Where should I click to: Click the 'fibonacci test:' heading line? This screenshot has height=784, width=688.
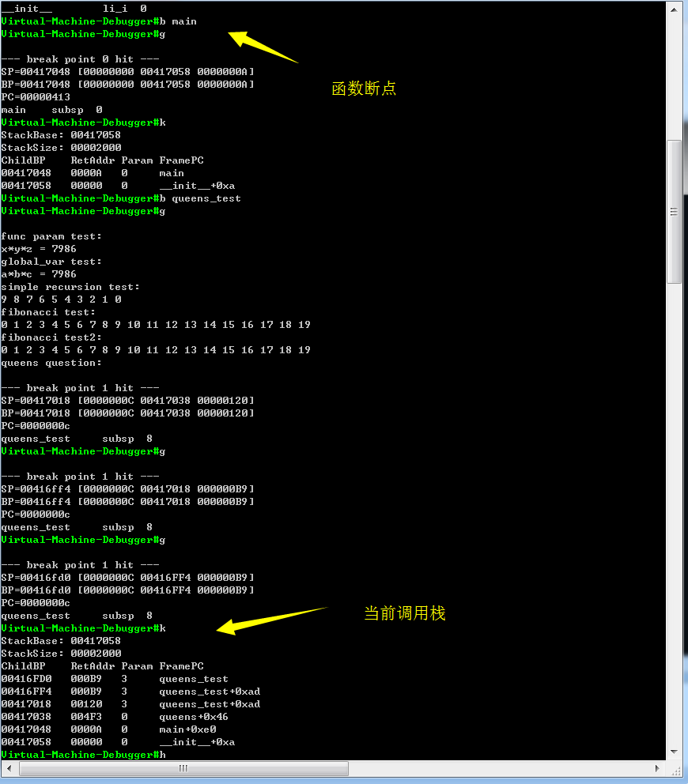pyautogui.click(x=48, y=312)
